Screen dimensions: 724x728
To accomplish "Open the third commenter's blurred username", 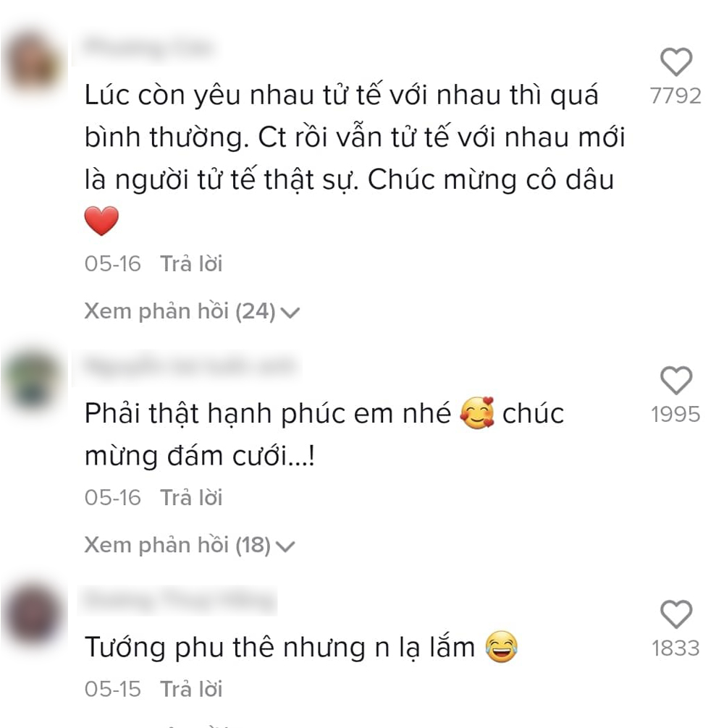I will pyautogui.click(x=180, y=601).
